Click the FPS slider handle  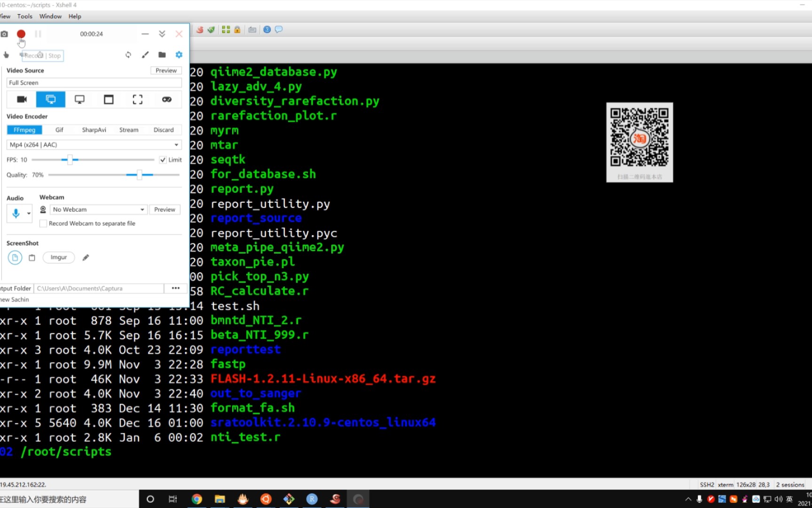click(70, 159)
